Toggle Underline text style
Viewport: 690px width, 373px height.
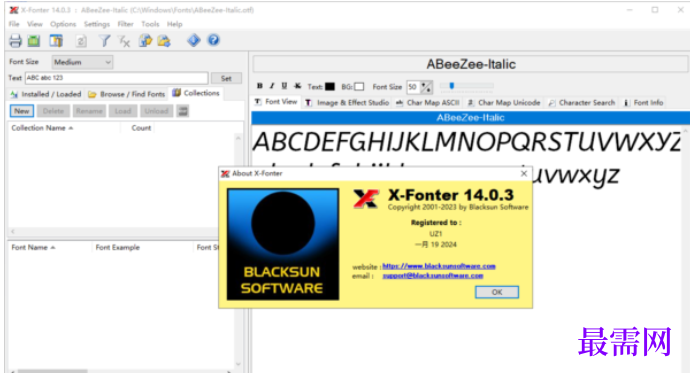click(x=284, y=86)
